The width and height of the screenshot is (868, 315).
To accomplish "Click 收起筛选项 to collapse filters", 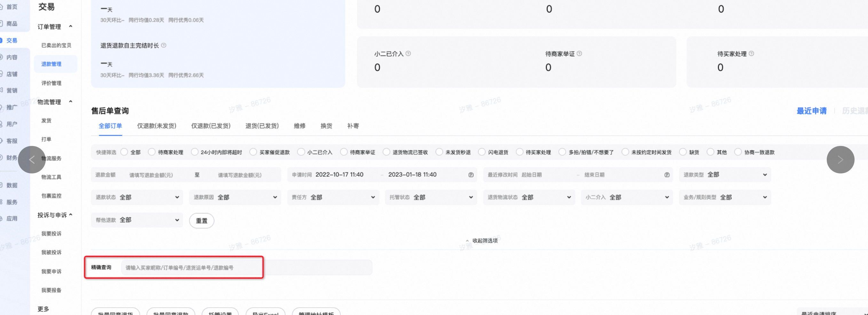I will click(x=482, y=241).
